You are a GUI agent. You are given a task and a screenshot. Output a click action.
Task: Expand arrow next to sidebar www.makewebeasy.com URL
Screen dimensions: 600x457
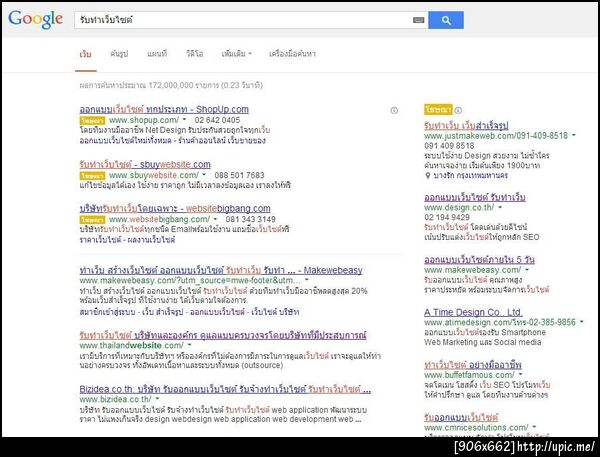527,270
